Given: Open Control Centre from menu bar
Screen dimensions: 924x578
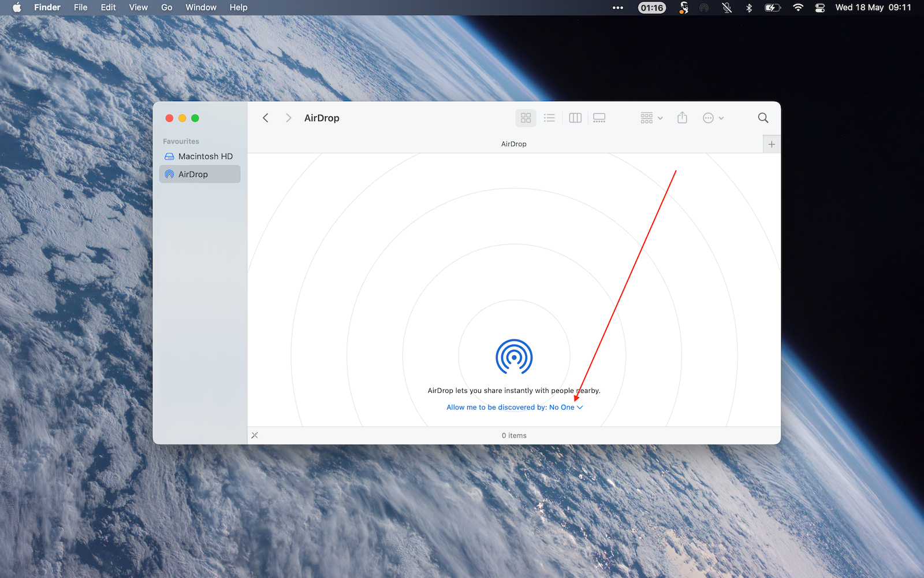Looking at the screenshot, I should tap(820, 8).
